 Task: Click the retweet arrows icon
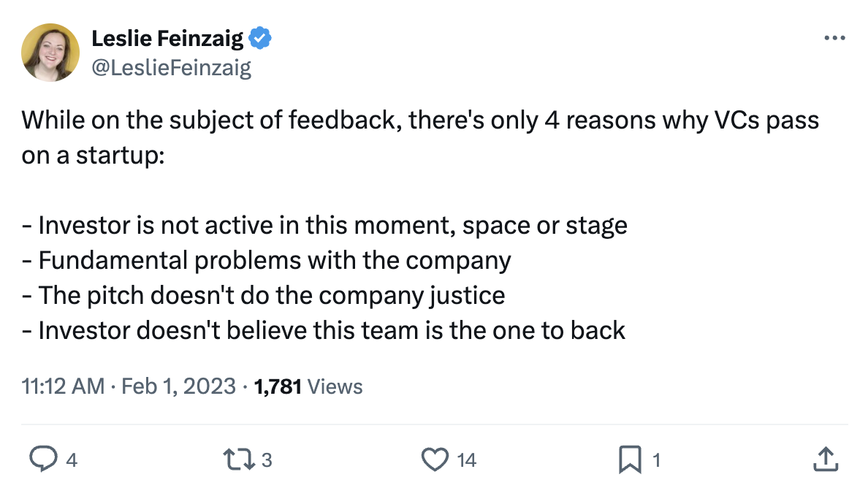(x=242, y=459)
